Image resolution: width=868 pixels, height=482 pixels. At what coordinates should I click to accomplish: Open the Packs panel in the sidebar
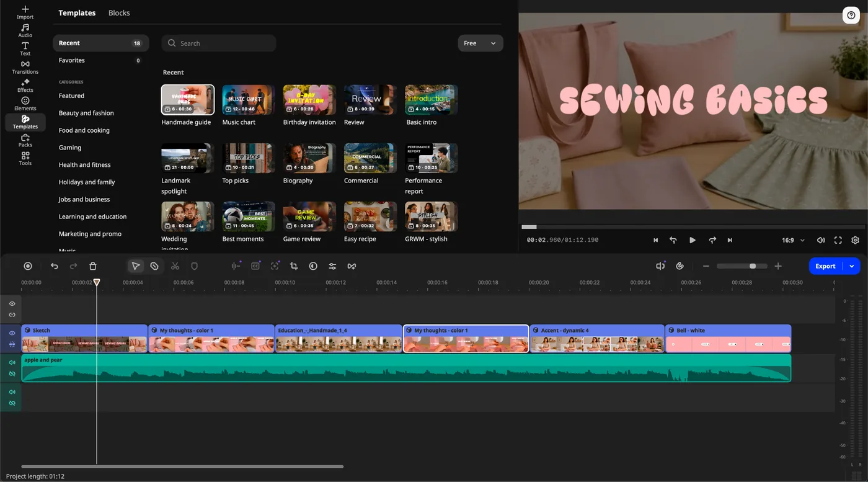tap(25, 140)
